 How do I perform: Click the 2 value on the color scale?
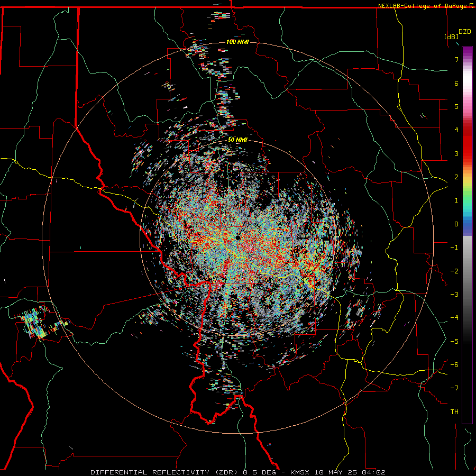tap(456, 177)
